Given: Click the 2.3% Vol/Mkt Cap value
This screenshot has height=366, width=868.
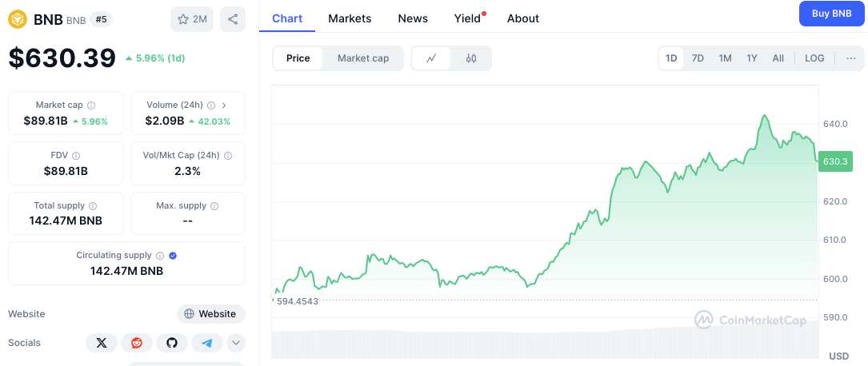Looking at the screenshot, I should pos(188,171).
